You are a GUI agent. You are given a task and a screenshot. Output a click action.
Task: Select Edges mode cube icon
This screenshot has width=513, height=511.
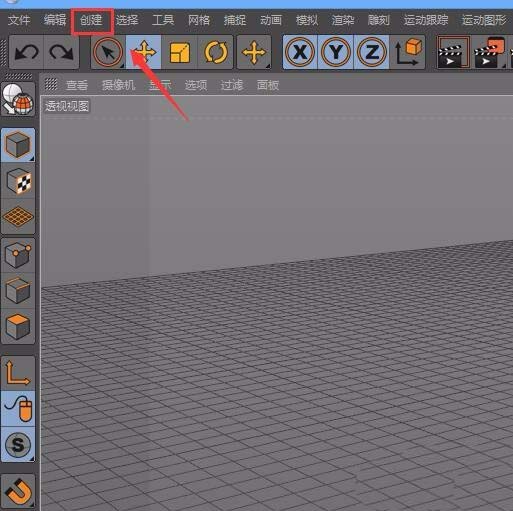point(18,291)
